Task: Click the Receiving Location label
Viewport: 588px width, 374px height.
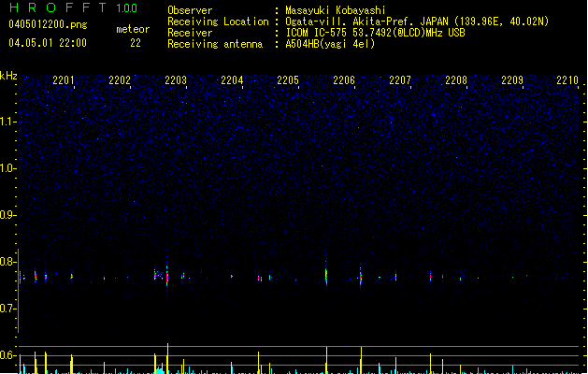Action: tap(218, 22)
